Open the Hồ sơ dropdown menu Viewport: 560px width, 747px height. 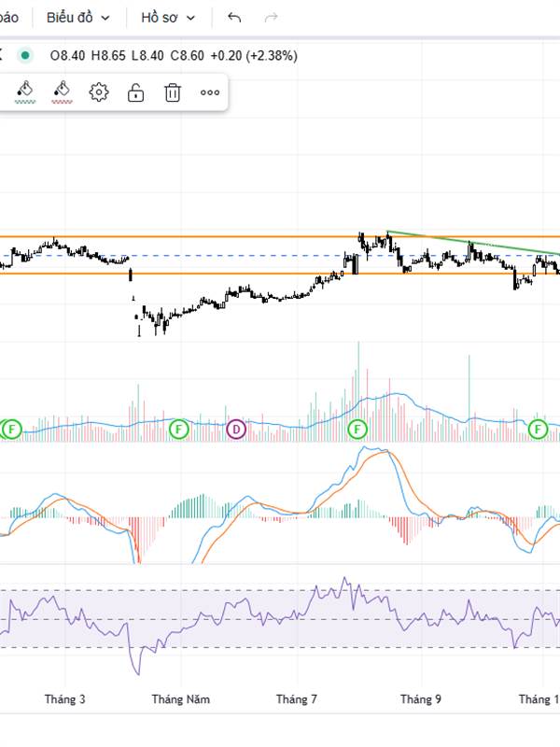pos(168,18)
